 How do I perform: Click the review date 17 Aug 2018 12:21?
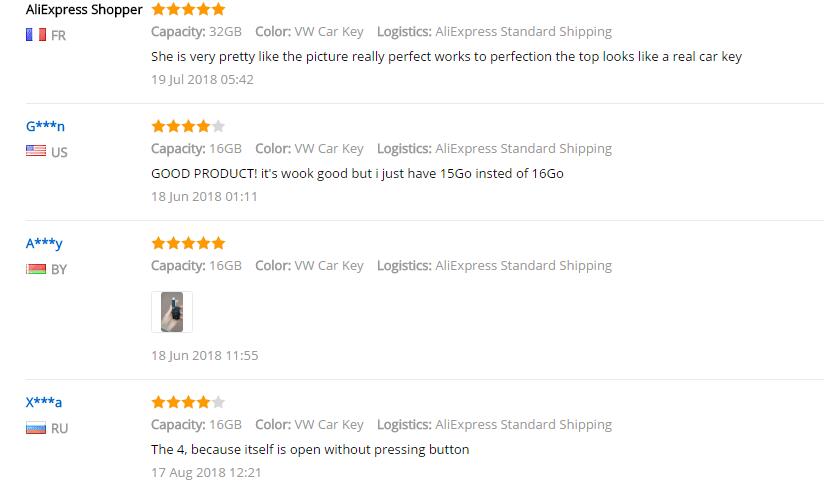(x=206, y=472)
